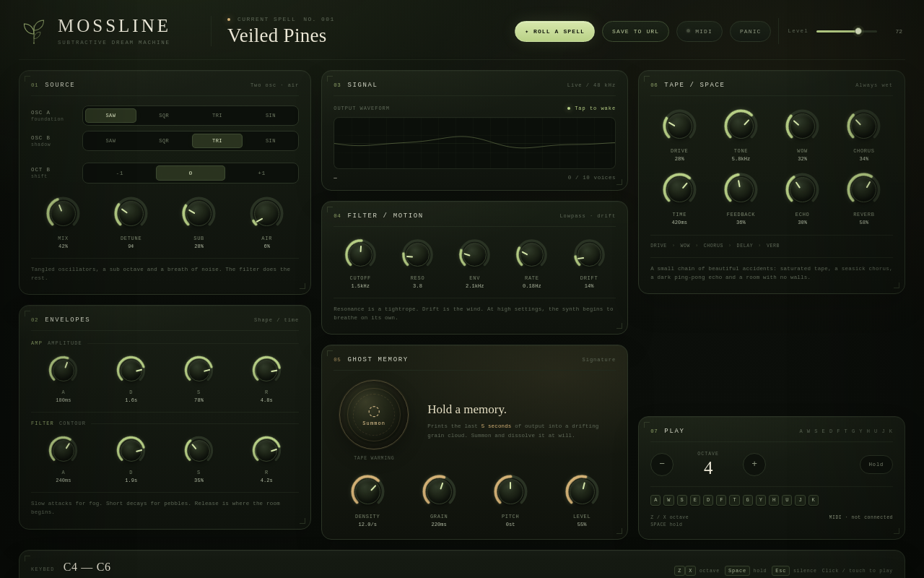Click the MIX knob in Source
This screenshot has width=924, height=578.
[63, 213]
